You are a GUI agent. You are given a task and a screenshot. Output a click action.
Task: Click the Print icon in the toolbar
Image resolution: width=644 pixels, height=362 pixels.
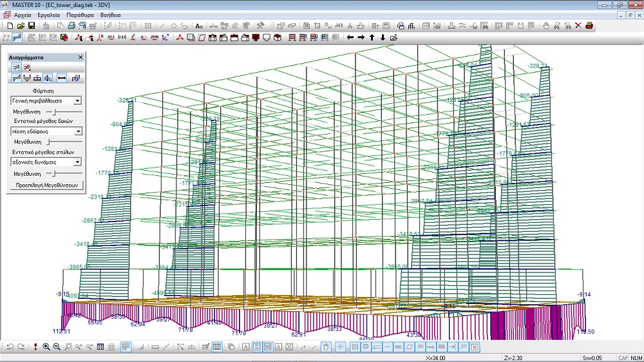71,26
